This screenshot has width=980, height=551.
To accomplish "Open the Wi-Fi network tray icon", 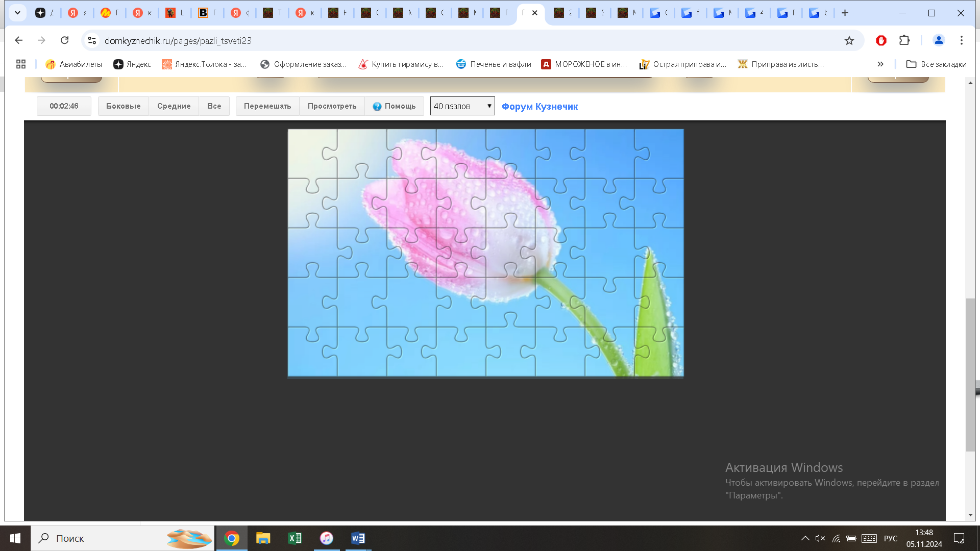I will (836, 538).
